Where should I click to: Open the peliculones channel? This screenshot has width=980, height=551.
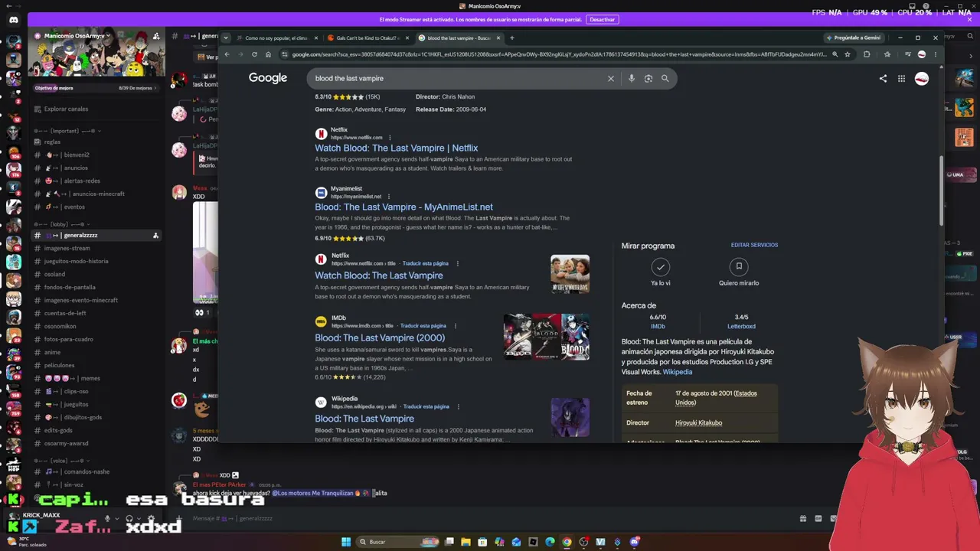96,365
